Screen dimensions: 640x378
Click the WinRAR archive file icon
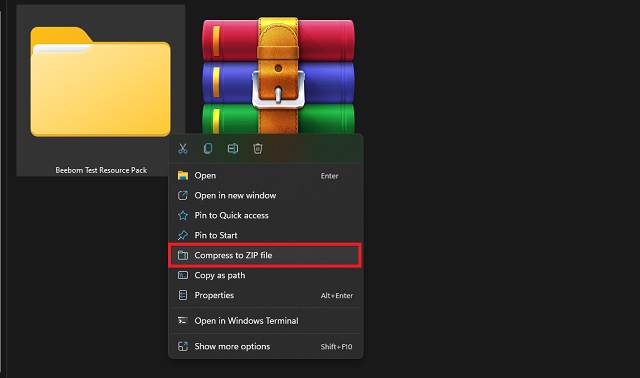[278, 76]
